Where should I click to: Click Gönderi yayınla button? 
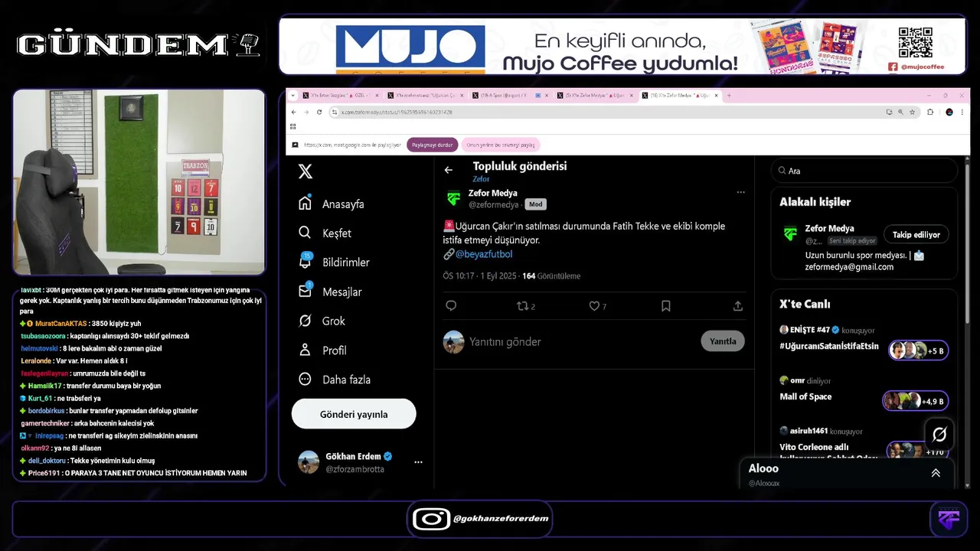354,414
